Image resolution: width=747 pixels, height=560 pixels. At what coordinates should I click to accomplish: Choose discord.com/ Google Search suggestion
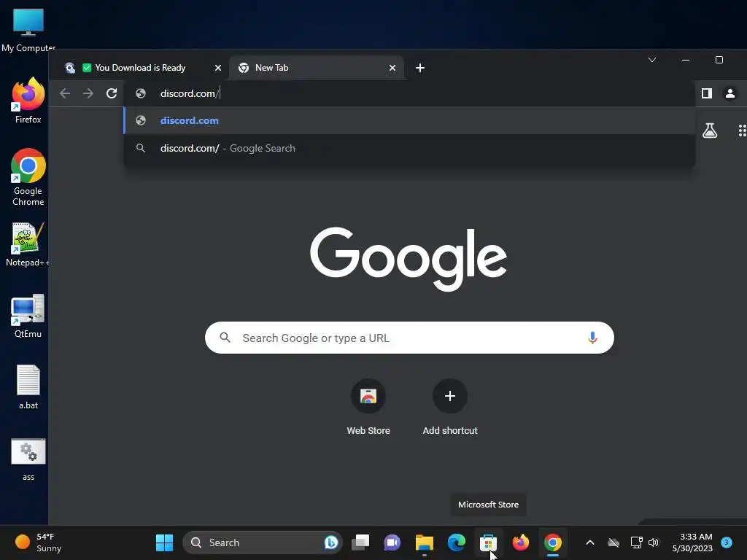[409, 148]
